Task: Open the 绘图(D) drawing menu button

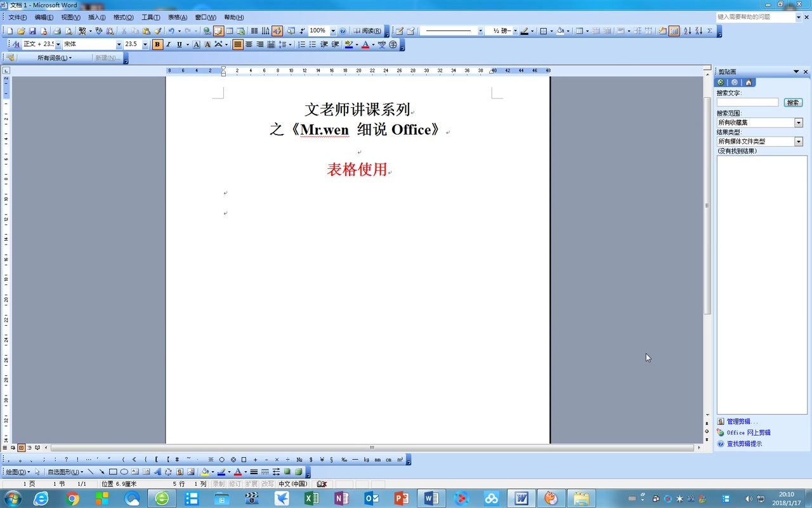Action: [x=18, y=472]
